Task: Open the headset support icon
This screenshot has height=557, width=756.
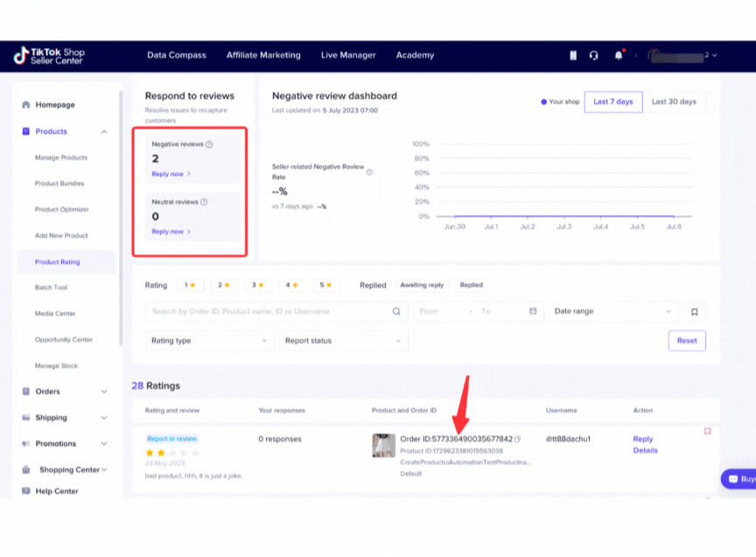Action: tap(593, 55)
